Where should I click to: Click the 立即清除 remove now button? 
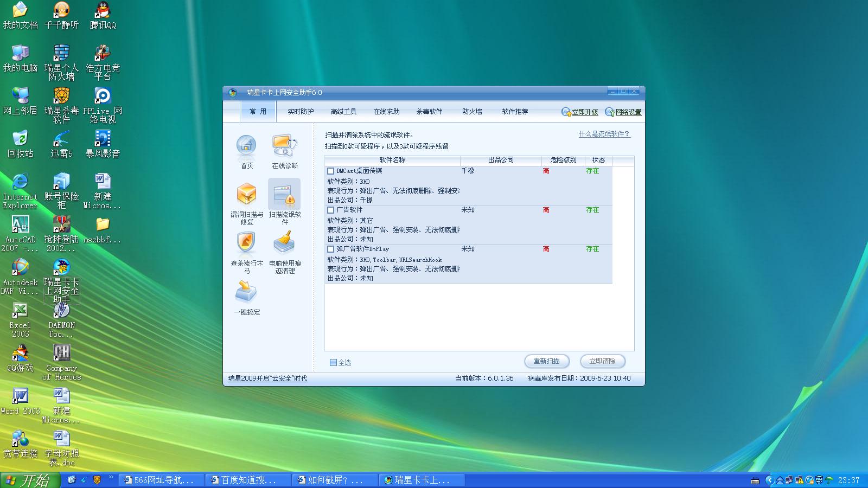603,361
